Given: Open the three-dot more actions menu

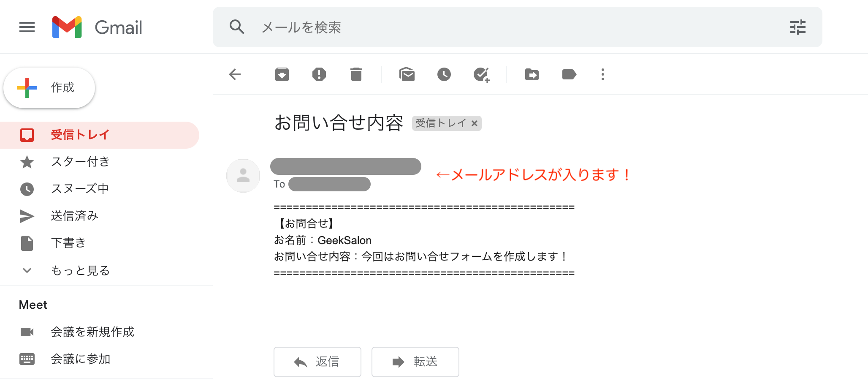Looking at the screenshot, I should [x=602, y=74].
